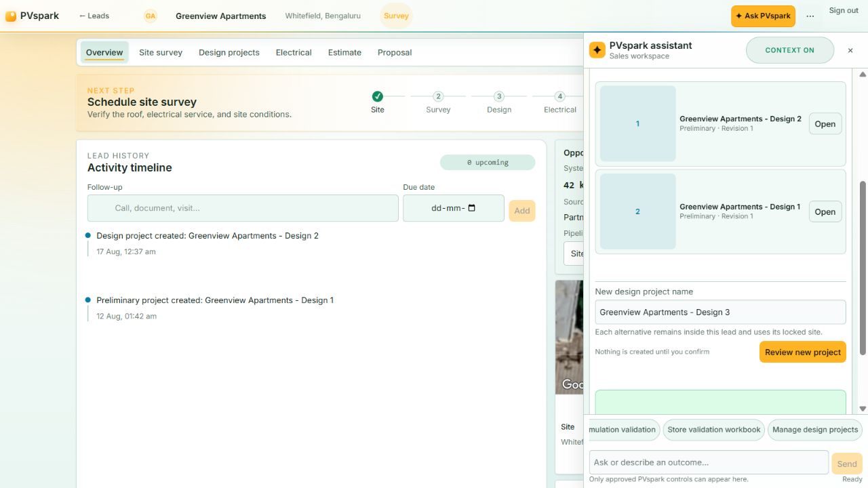Click the assistant panel vertical scrollbar
This screenshot has width=868, height=488.
click(863, 268)
